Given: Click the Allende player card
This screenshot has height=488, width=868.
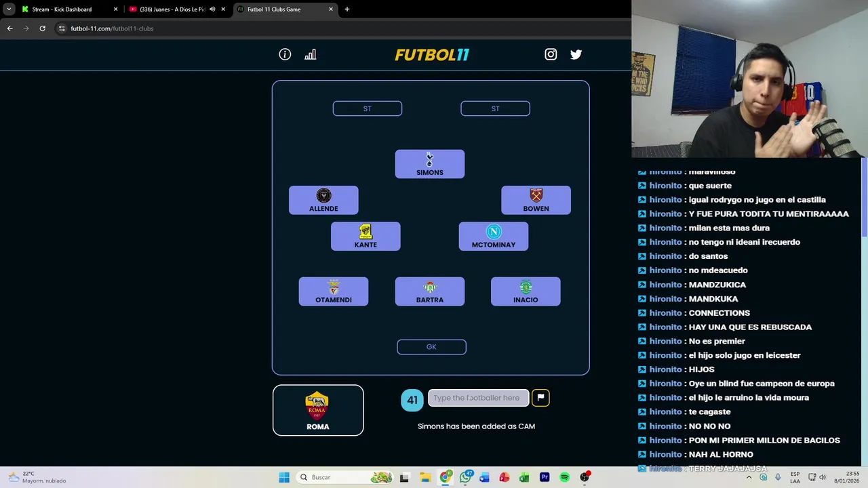Looking at the screenshot, I should pyautogui.click(x=323, y=200).
